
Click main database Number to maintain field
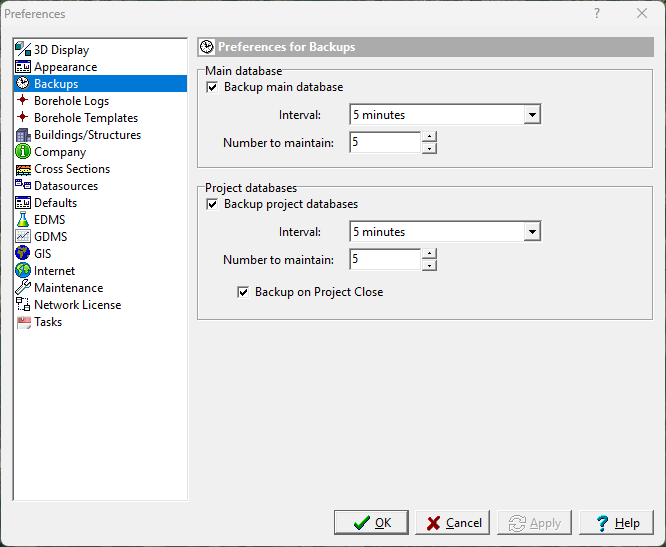(384, 143)
